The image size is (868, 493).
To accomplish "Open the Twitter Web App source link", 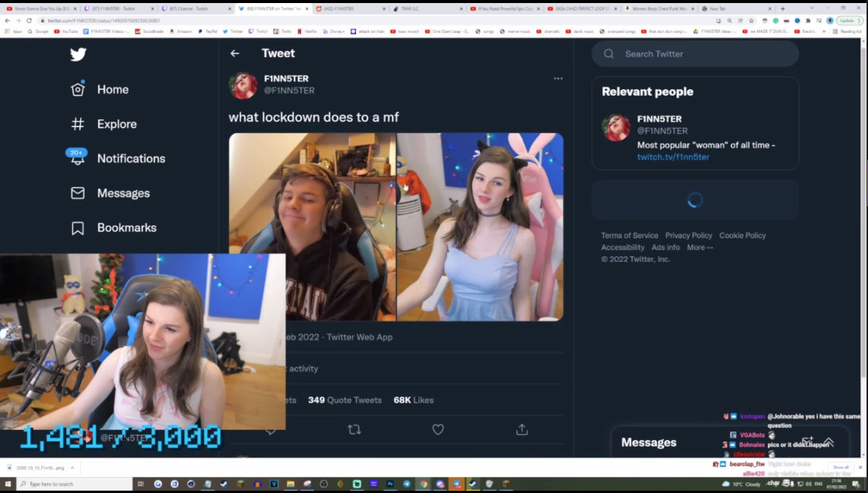I will tap(359, 337).
